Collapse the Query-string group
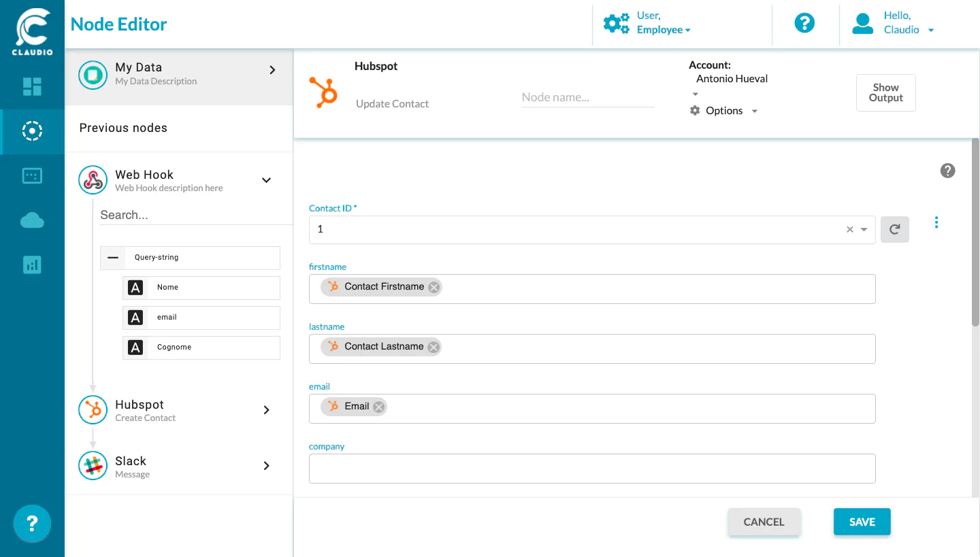This screenshot has width=980, height=557. pyautogui.click(x=113, y=258)
